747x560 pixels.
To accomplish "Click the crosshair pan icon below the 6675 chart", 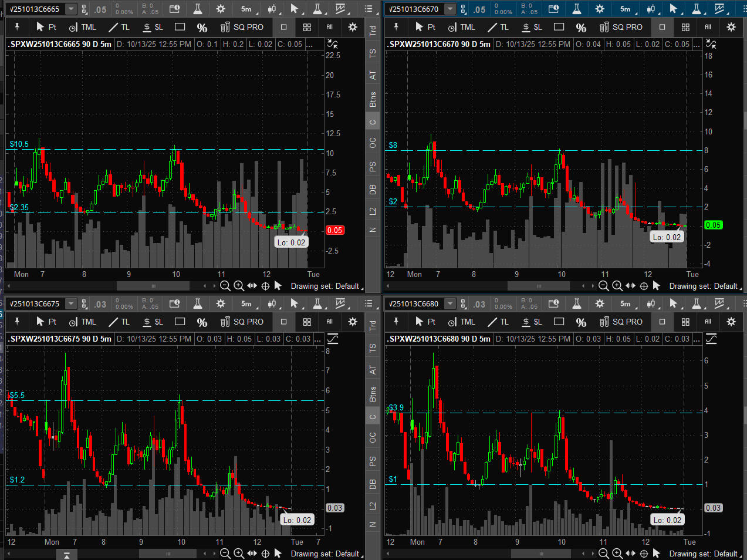I will [265, 554].
